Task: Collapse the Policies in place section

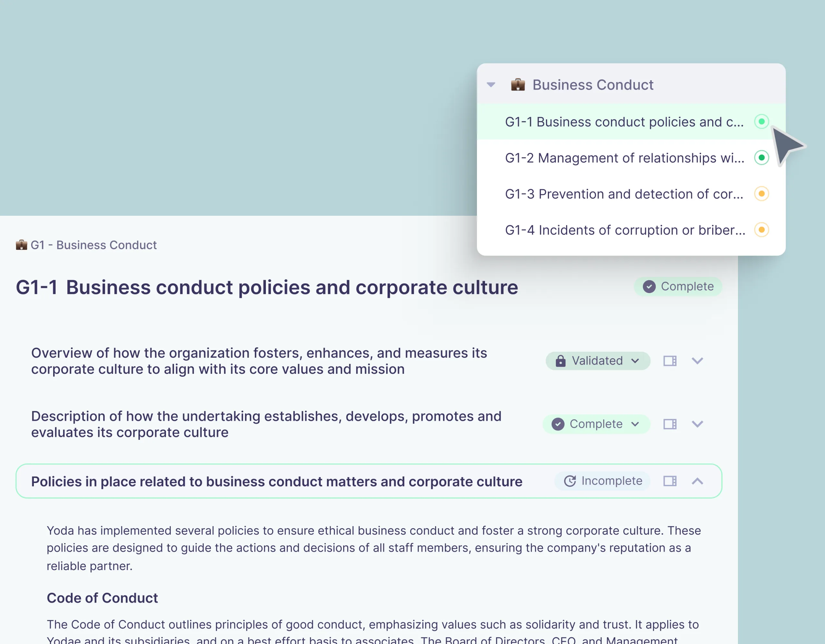Action: [697, 481]
